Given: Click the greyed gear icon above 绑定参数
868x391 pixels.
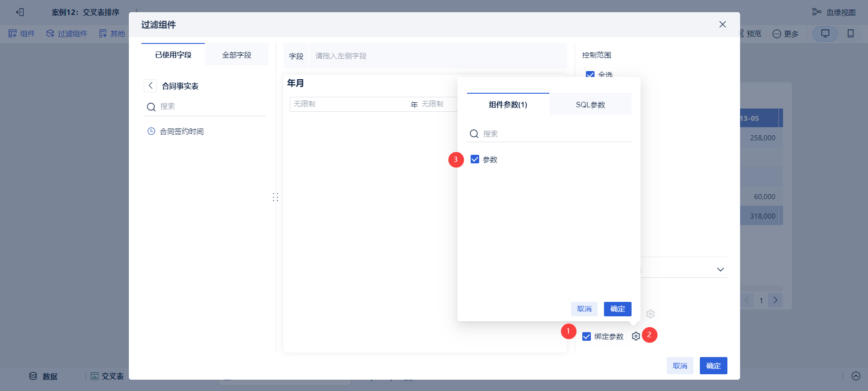Looking at the screenshot, I should [x=650, y=314].
